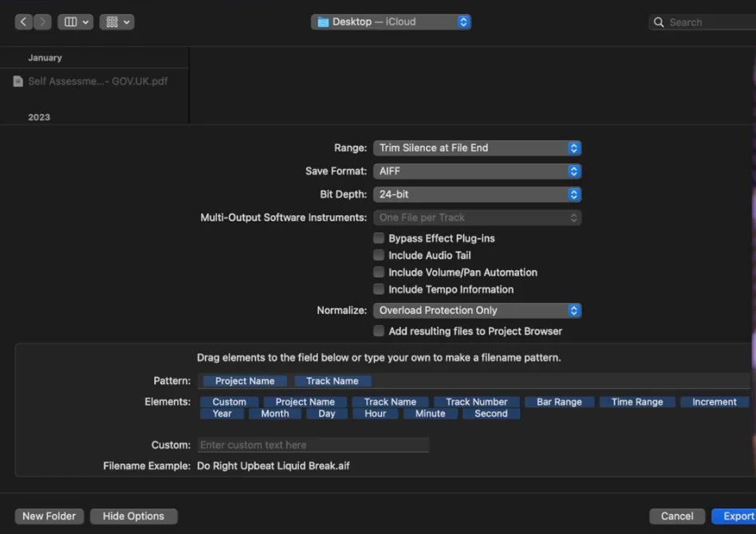The height and width of the screenshot is (534, 756).
Task: Open the grid grouping options icon
Action: [x=116, y=22]
